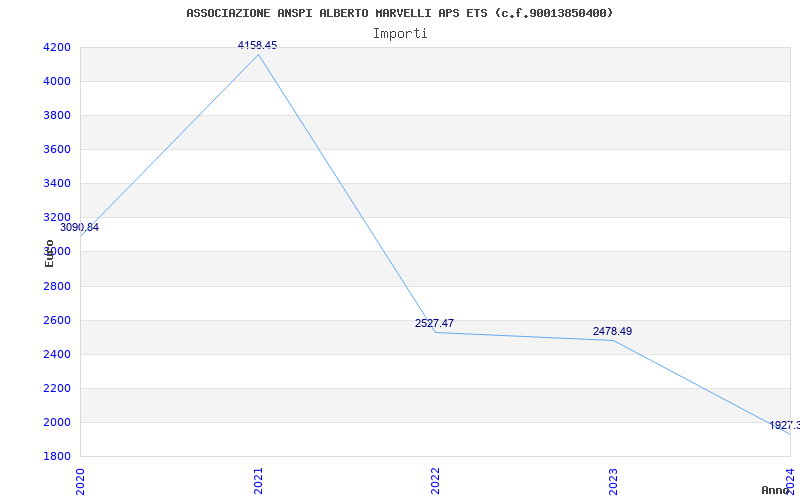Click the Importi subtitle

pos(400,33)
